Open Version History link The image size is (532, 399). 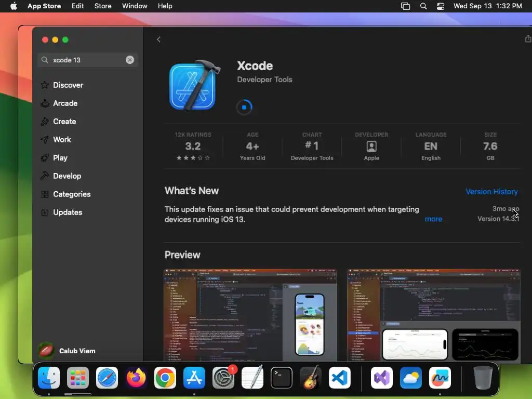pyautogui.click(x=491, y=192)
